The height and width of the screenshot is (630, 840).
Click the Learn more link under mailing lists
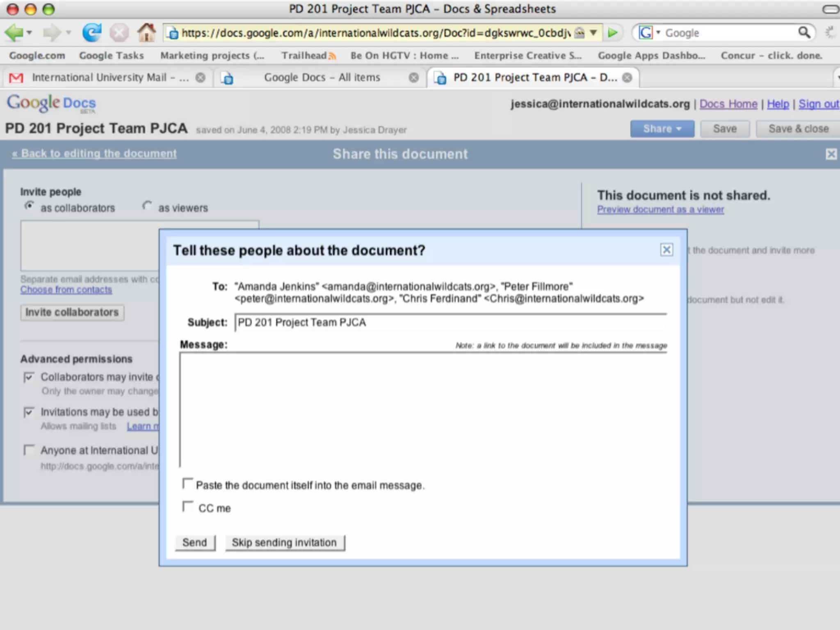[143, 427]
